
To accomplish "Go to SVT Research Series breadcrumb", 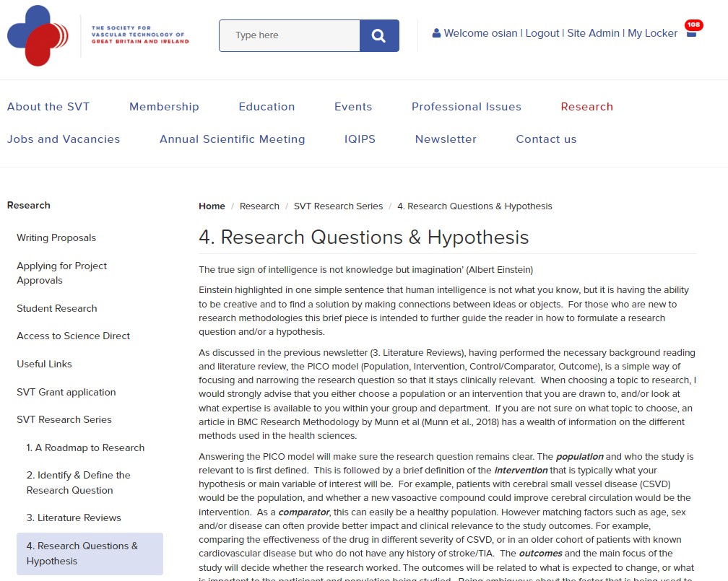I will click(338, 206).
